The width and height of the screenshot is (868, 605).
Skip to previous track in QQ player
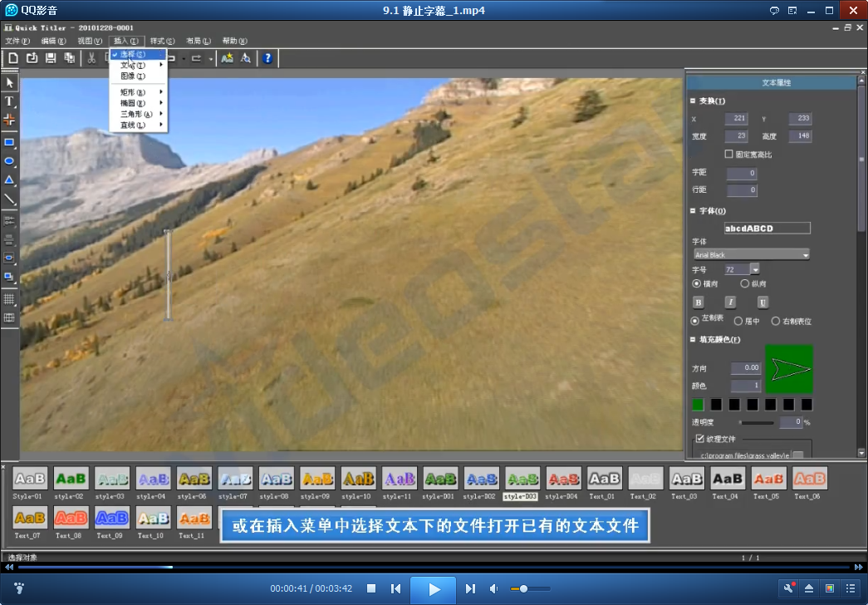(x=395, y=588)
